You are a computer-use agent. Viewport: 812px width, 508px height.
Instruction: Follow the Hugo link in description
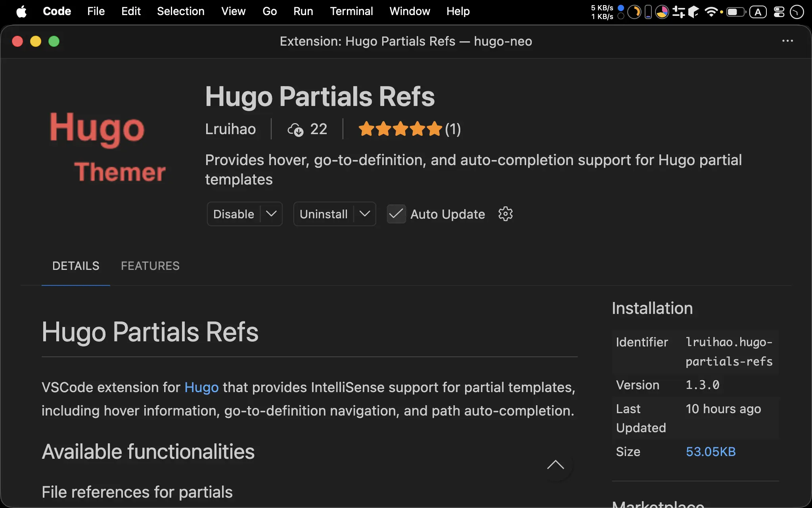pyautogui.click(x=201, y=387)
